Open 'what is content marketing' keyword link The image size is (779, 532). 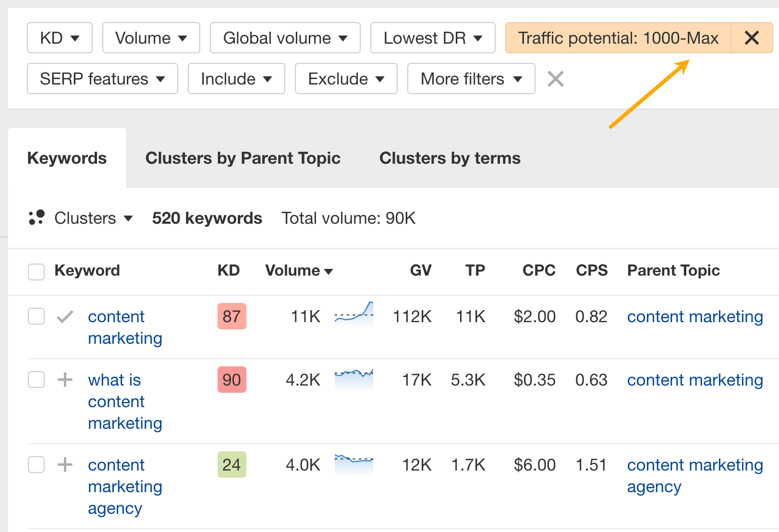point(125,401)
